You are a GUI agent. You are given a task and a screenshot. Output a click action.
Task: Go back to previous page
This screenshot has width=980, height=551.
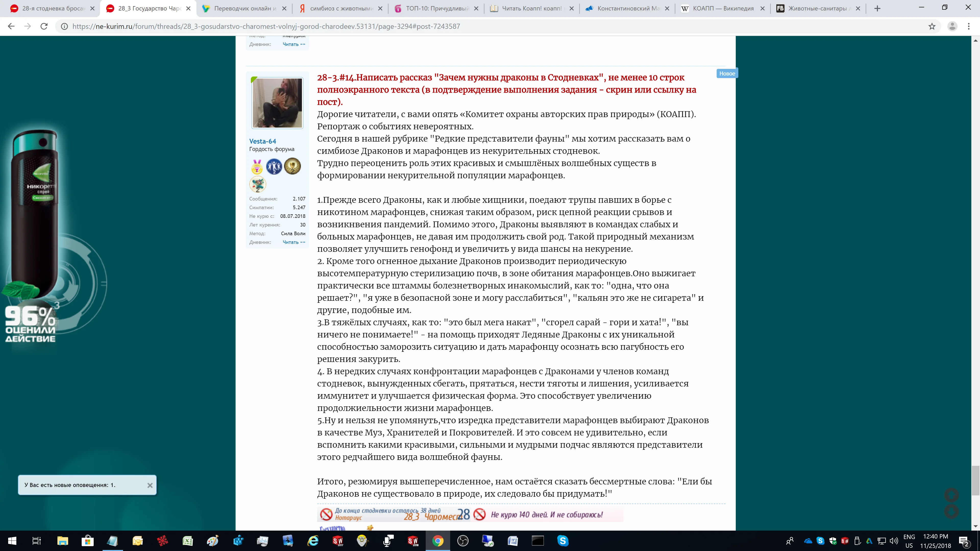pyautogui.click(x=11, y=26)
